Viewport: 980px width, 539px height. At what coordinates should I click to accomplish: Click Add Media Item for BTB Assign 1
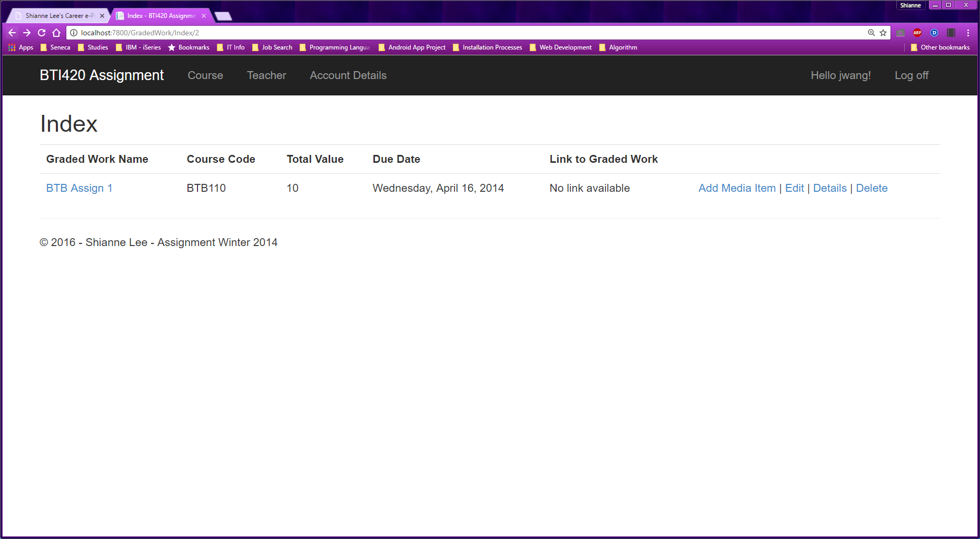tap(737, 188)
